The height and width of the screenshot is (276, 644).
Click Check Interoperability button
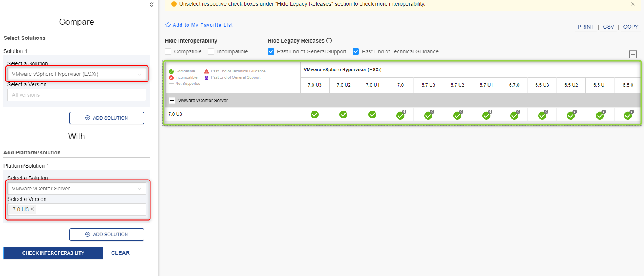tap(53, 253)
